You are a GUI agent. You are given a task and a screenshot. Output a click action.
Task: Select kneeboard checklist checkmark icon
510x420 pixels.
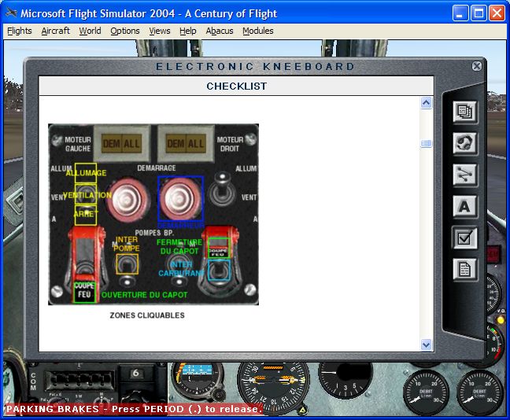tap(465, 238)
